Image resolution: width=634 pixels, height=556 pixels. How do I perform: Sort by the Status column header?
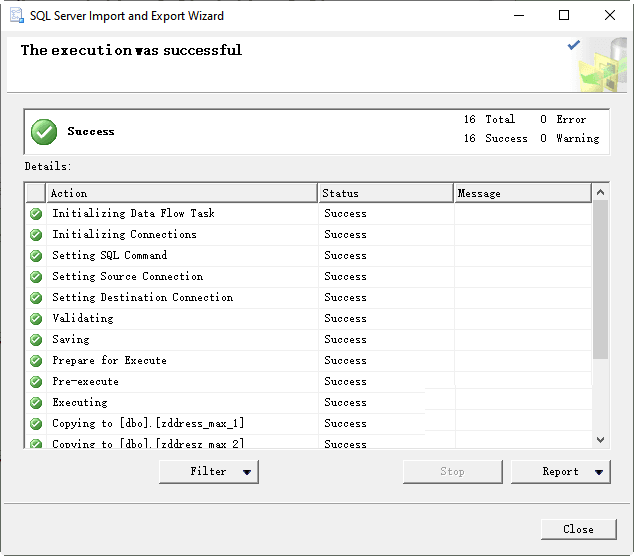point(386,193)
